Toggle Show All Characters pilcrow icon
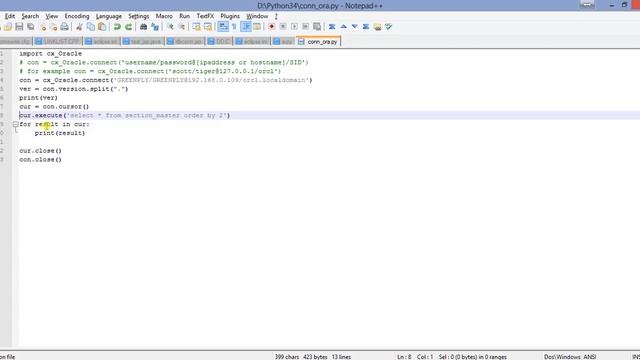The image size is (640, 360). 234,27
